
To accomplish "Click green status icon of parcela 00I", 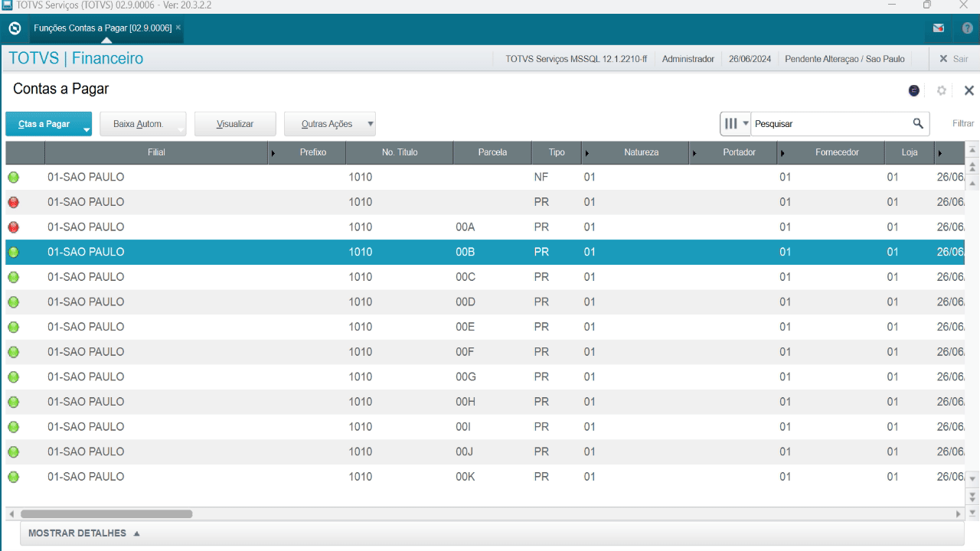I will 13,427.
